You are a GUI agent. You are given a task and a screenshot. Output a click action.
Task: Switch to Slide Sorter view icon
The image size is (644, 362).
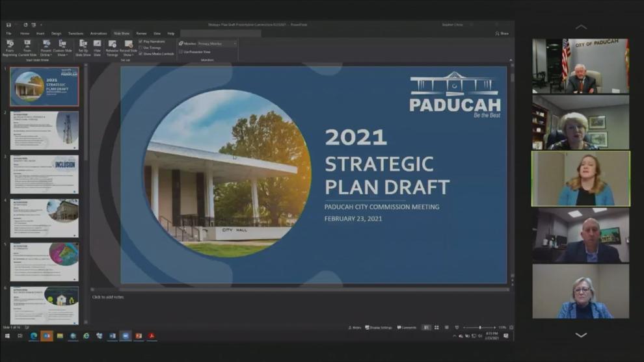click(436, 328)
